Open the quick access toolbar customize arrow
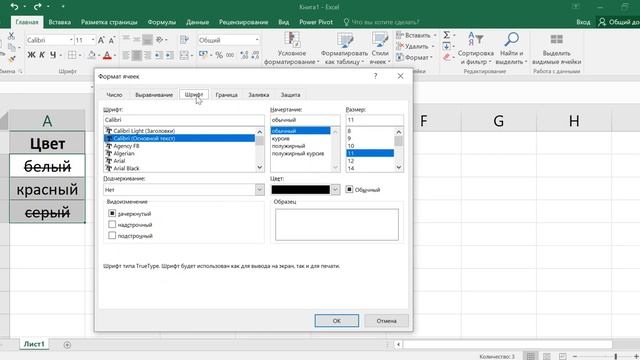 (63, 7)
